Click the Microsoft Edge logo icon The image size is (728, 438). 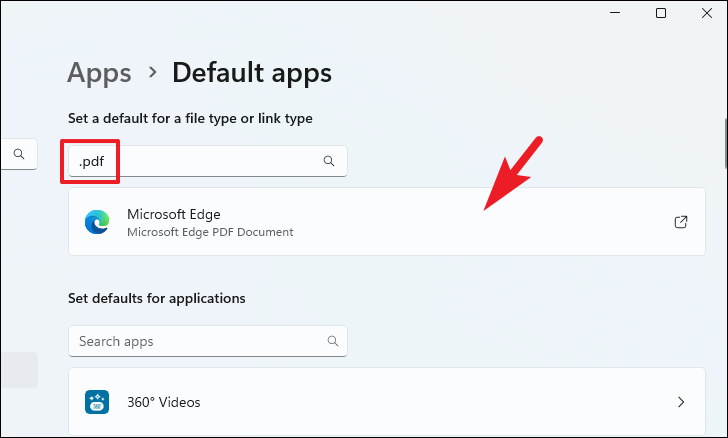point(97,222)
